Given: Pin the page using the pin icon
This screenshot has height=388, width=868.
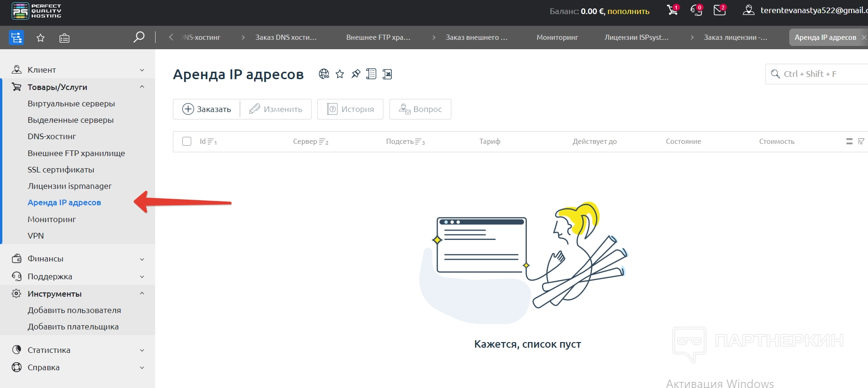Looking at the screenshot, I should point(356,74).
